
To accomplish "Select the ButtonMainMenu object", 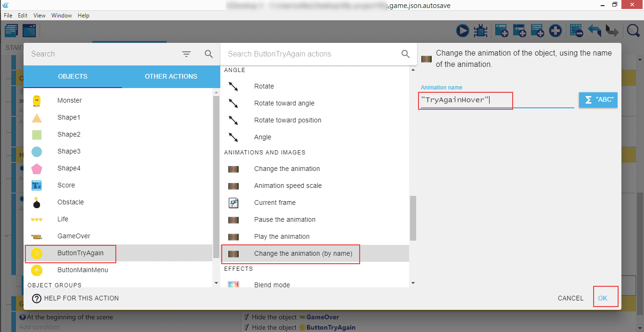I will point(82,270).
